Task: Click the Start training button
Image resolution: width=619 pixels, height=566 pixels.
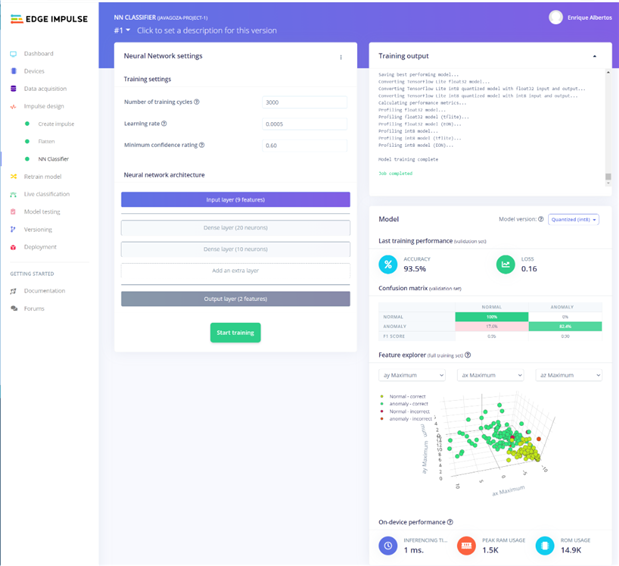Action: 235,333
